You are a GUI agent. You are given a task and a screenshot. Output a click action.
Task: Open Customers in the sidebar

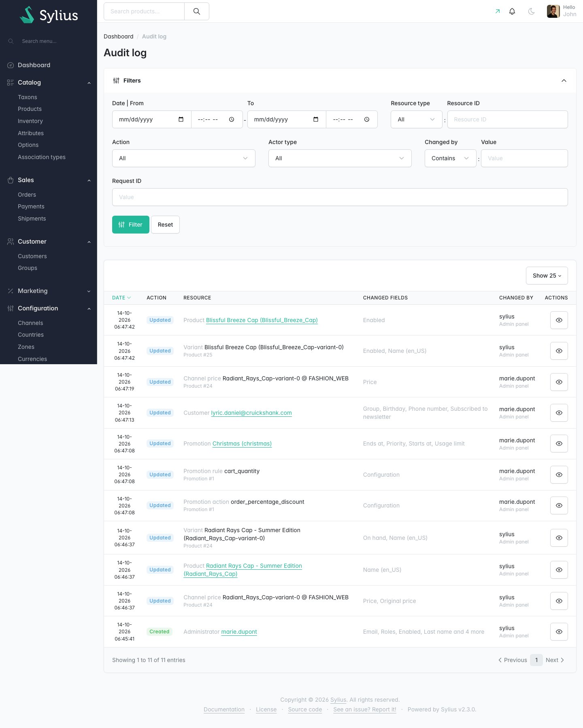click(32, 256)
